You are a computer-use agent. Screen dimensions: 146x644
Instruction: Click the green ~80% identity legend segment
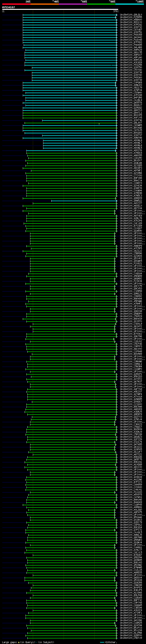(x=101, y=4)
